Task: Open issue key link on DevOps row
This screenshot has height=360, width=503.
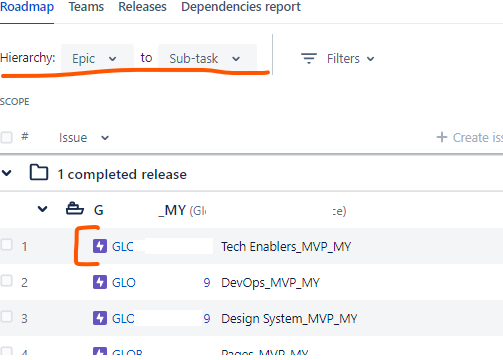Action: (161, 283)
